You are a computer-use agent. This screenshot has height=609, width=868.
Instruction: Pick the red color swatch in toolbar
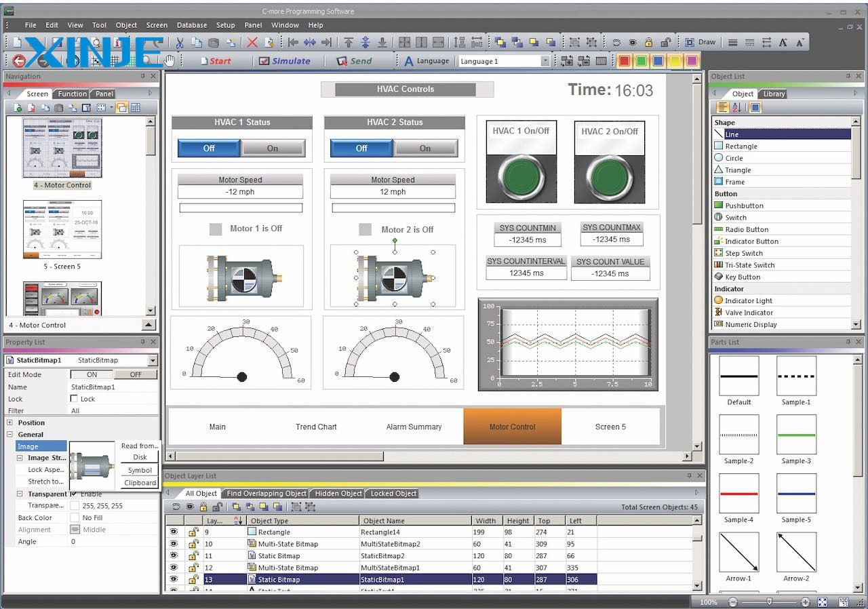point(624,61)
